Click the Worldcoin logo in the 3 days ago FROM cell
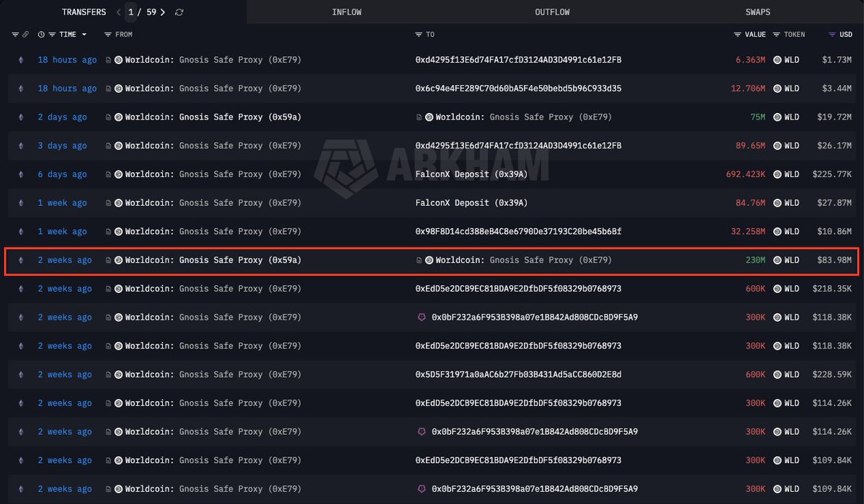 [x=118, y=145]
